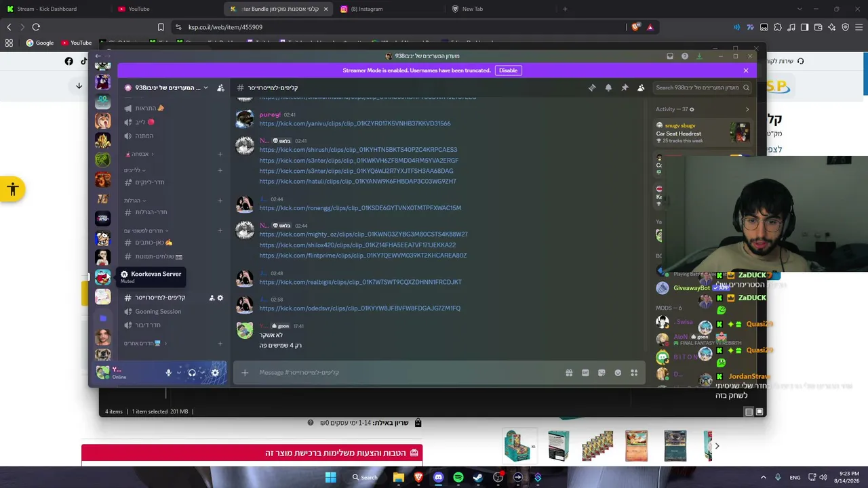
Task: Open the Car Seat Headrest activity card
Action: [x=703, y=132]
